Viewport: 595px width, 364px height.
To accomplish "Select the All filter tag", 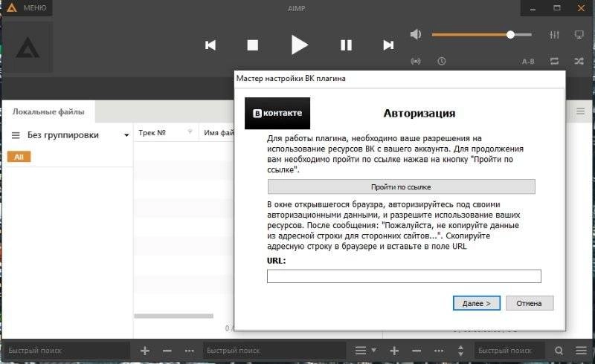I will pyautogui.click(x=19, y=157).
